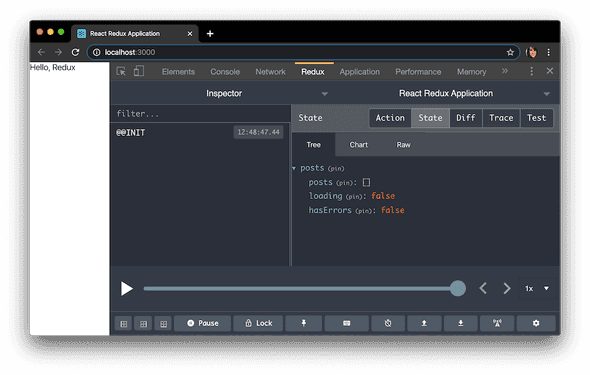Select the State tab button

pyautogui.click(x=430, y=118)
